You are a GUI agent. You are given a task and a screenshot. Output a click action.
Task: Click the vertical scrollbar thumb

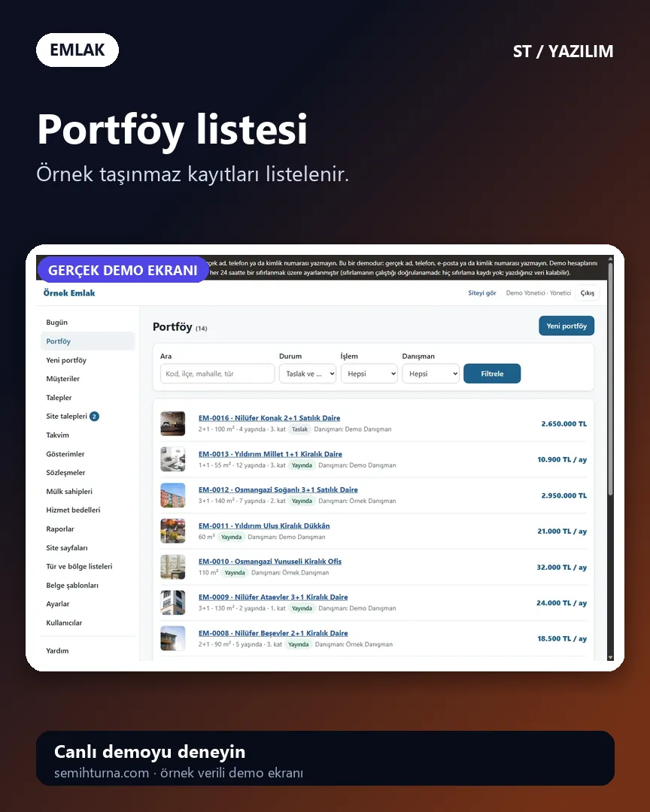point(610,380)
